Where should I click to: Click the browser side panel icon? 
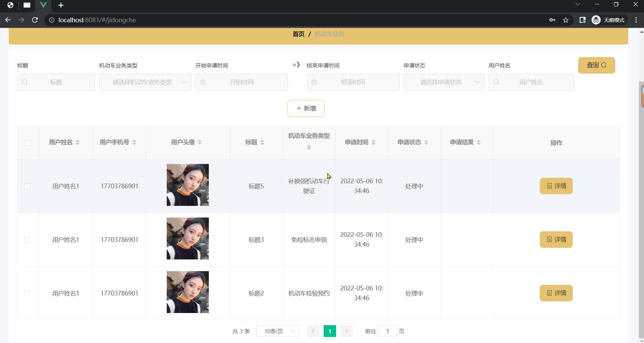click(x=582, y=20)
